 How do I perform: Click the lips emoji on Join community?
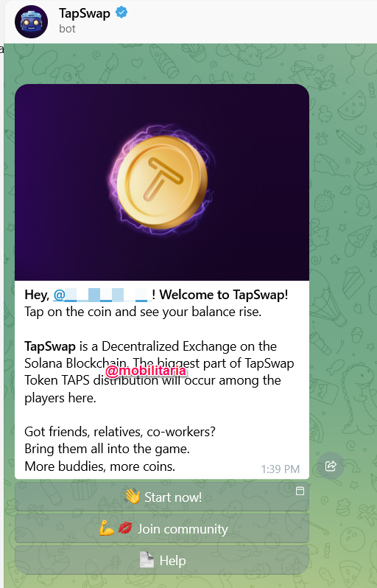pos(124,528)
